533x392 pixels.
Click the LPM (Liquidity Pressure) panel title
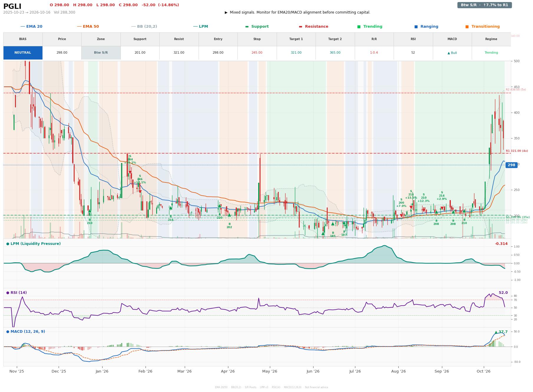[x=34, y=244]
